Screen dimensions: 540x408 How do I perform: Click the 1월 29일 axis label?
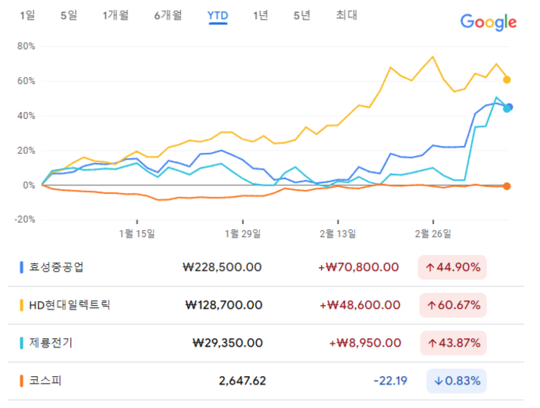point(243,234)
